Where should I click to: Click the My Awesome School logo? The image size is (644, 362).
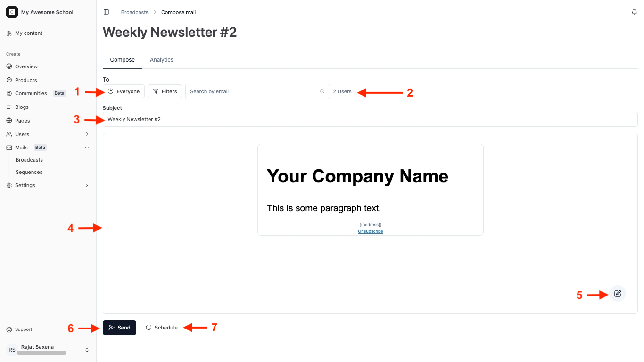click(x=12, y=12)
